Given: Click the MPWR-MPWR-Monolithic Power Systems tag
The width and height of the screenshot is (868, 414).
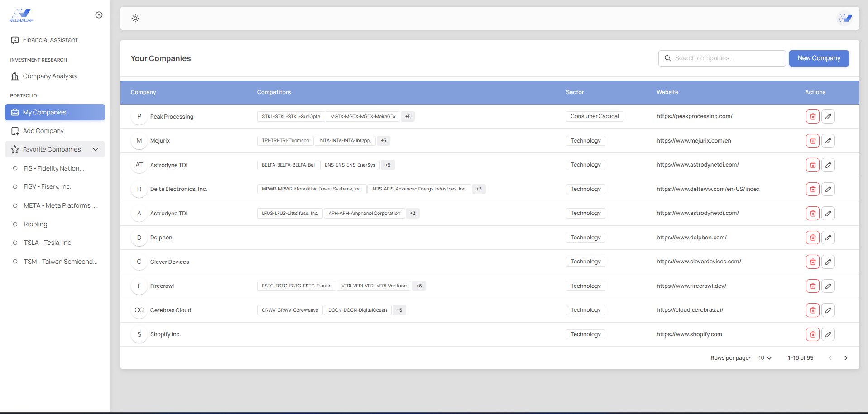Looking at the screenshot, I should click(x=312, y=189).
